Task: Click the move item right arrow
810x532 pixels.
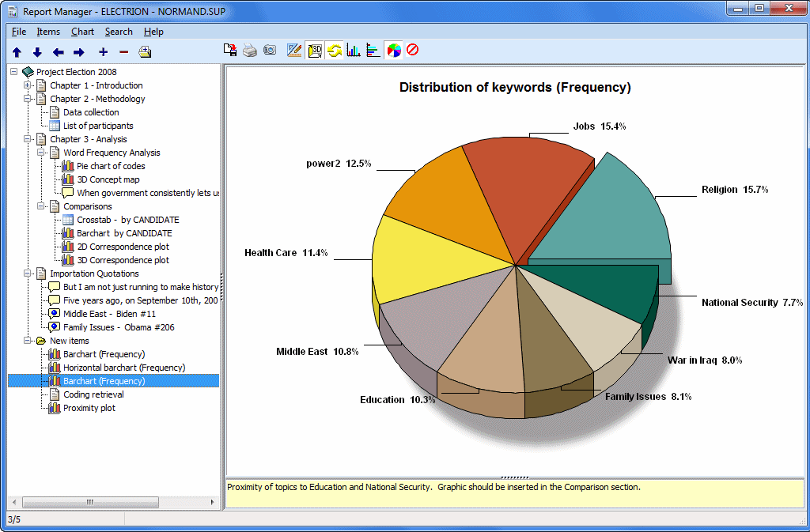Action: click(x=78, y=52)
